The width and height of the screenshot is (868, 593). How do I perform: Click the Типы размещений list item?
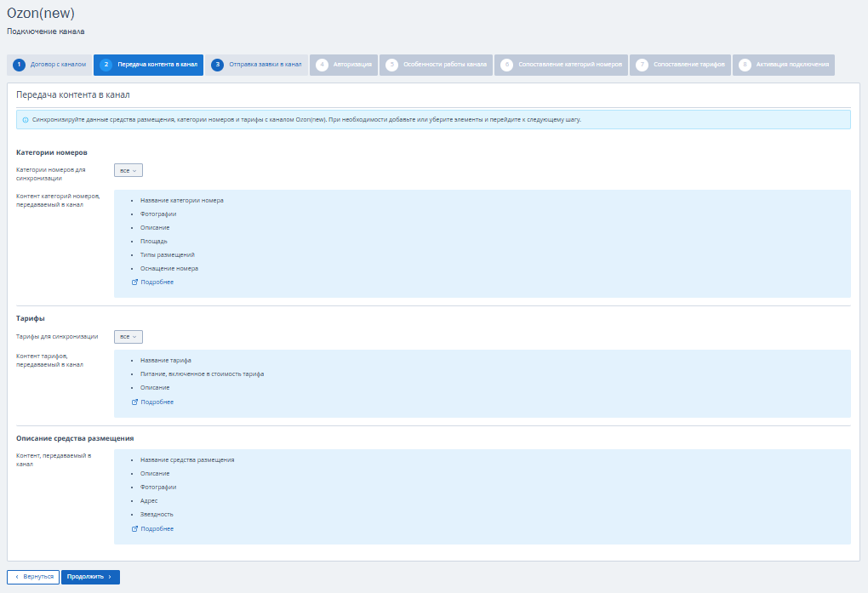[x=167, y=255]
